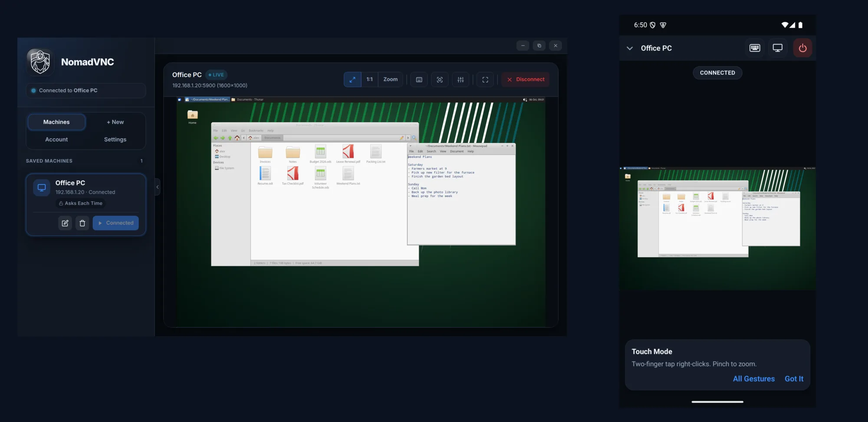Click the Connected to Office PC status
Image resolution: width=868 pixels, height=422 pixels.
pos(86,90)
